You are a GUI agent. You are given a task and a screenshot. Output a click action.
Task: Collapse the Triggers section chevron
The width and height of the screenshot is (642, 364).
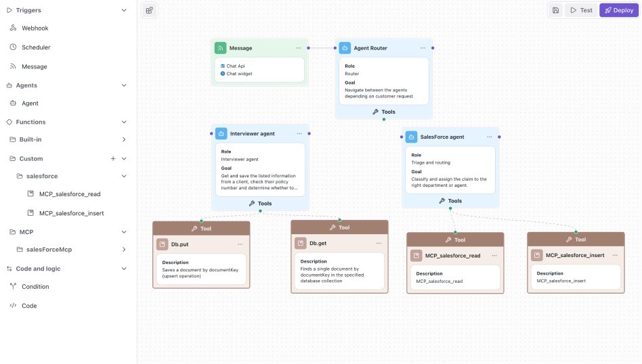[124, 10]
